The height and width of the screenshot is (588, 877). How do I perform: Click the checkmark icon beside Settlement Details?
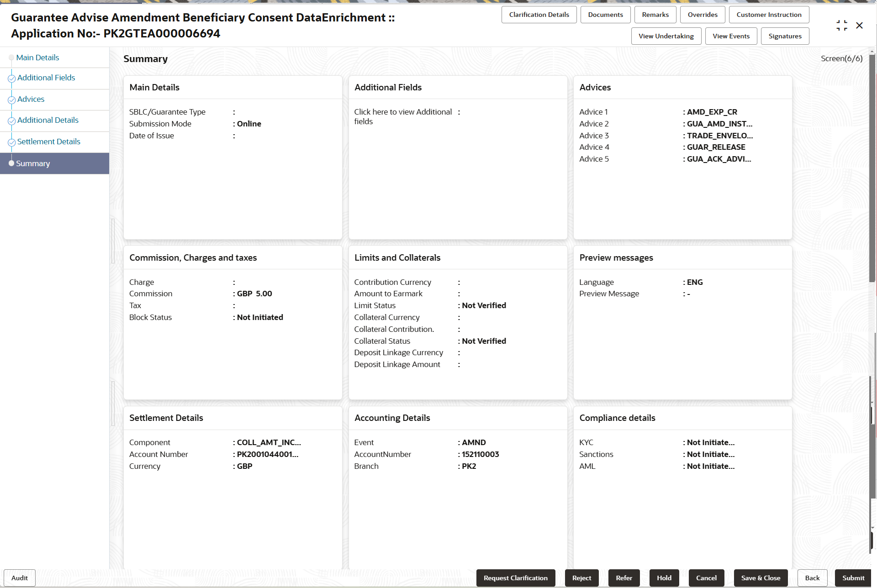point(11,142)
